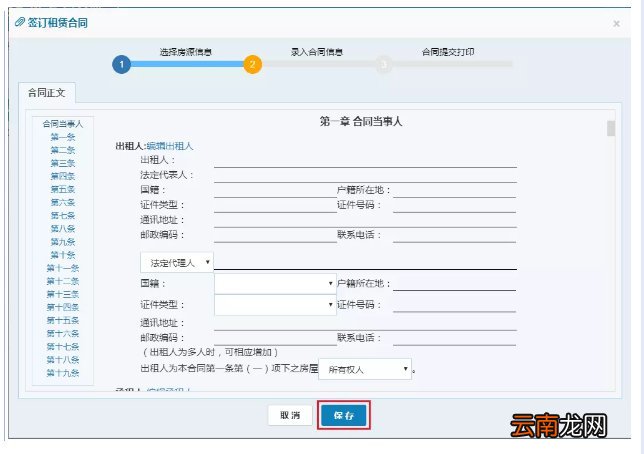Open the agent's 国籍 dropdown
The image size is (644, 454).
[275, 284]
